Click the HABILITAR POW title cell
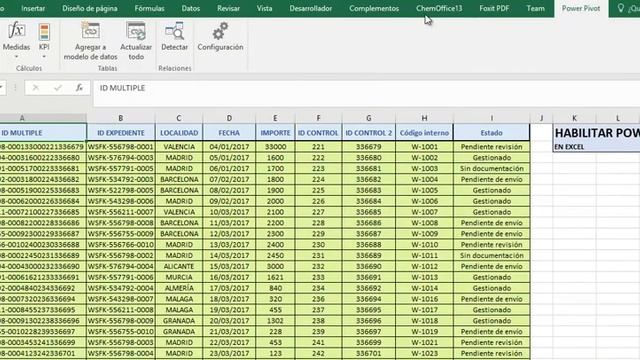Viewport: 640px width, 360px height. pos(597,133)
